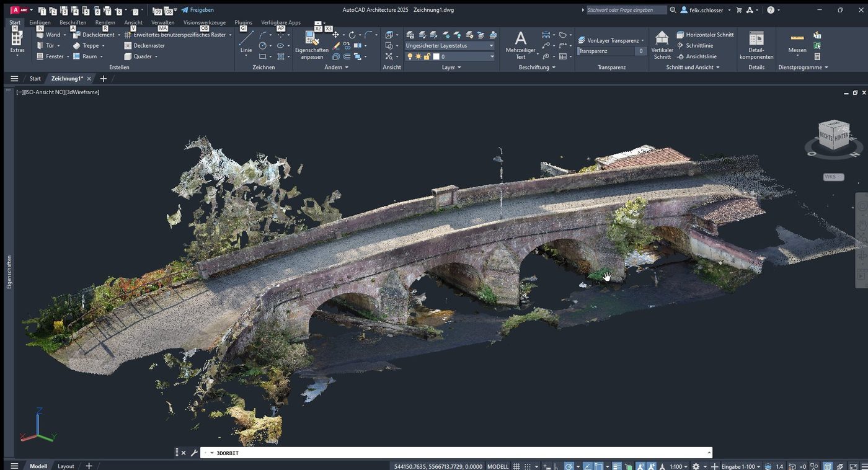
Task: Open the Einfügen ribbon tab
Action: [x=40, y=22]
